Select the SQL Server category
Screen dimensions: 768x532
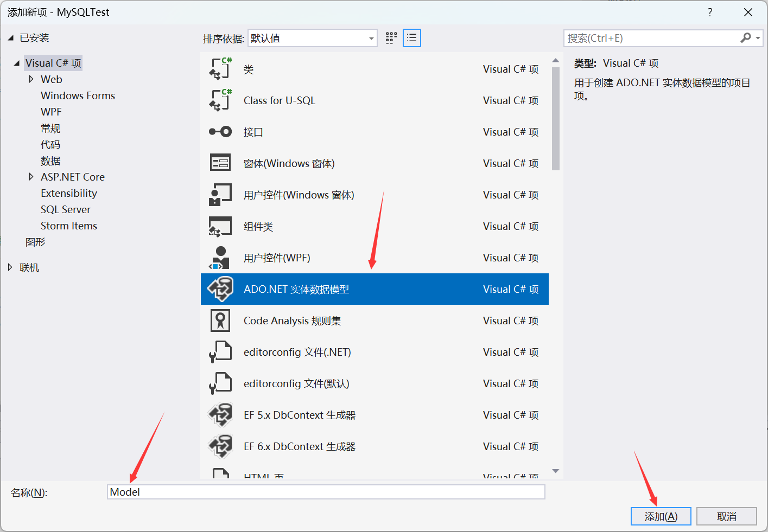point(66,209)
